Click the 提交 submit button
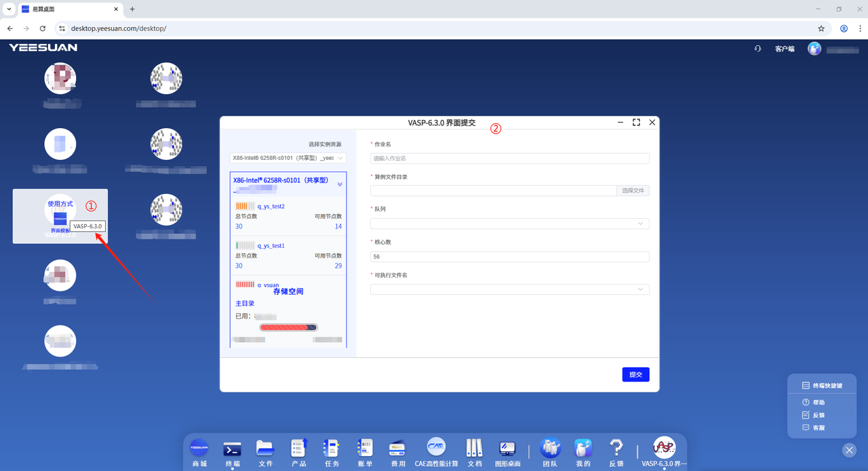The width and height of the screenshot is (868, 471). (x=635, y=375)
